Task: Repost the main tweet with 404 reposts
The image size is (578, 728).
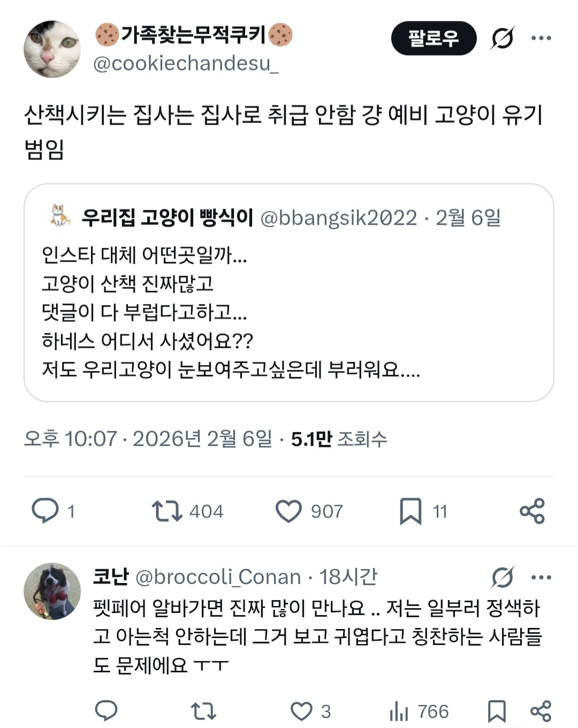Action: [167, 511]
